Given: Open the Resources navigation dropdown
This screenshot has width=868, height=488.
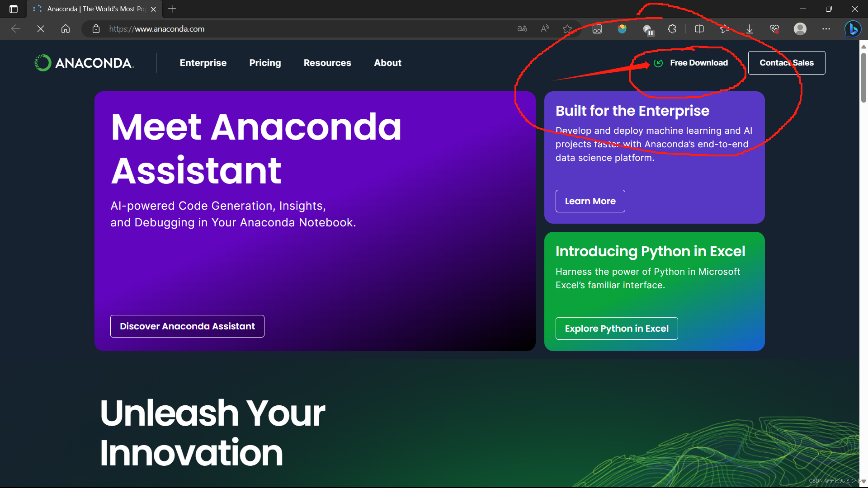Looking at the screenshot, I should tap(327, 63).
